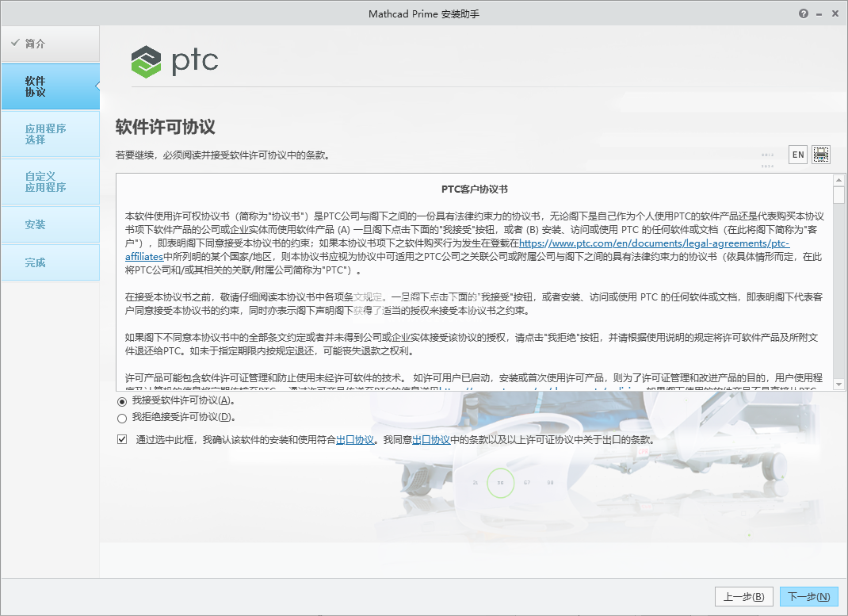Select 我拒绝接受许可协议(D) radio button
The width and height of the screenshot is (848, 616).
point(122,418)
